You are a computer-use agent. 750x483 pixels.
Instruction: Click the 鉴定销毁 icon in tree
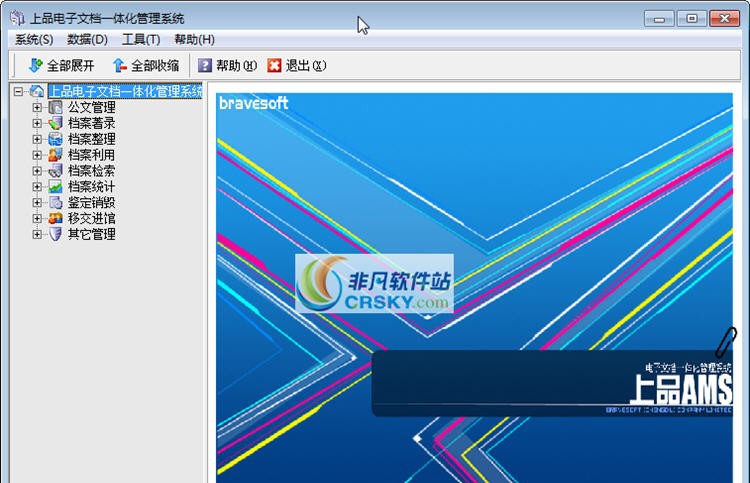tap(55, 202)
